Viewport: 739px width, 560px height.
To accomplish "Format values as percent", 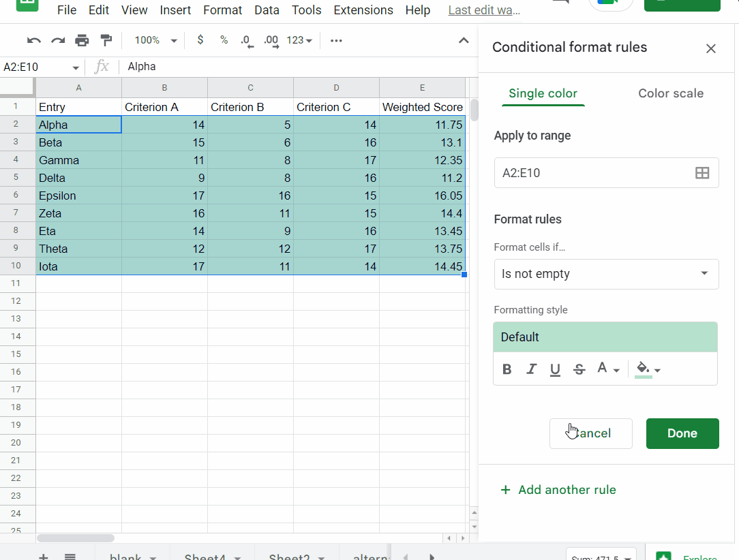I will point(224,40).
